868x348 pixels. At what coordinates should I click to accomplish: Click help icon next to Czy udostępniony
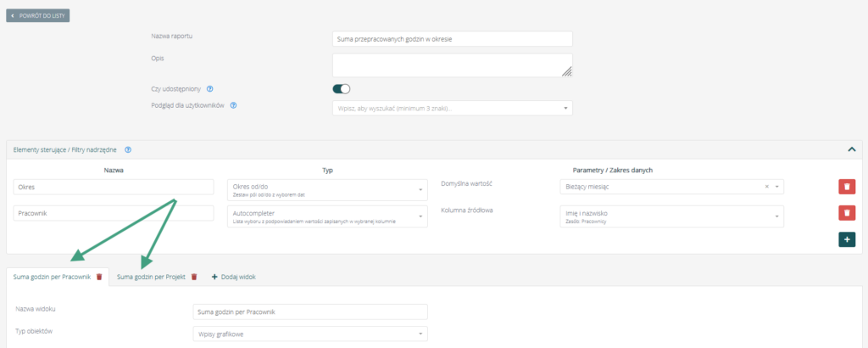point(209,88)
